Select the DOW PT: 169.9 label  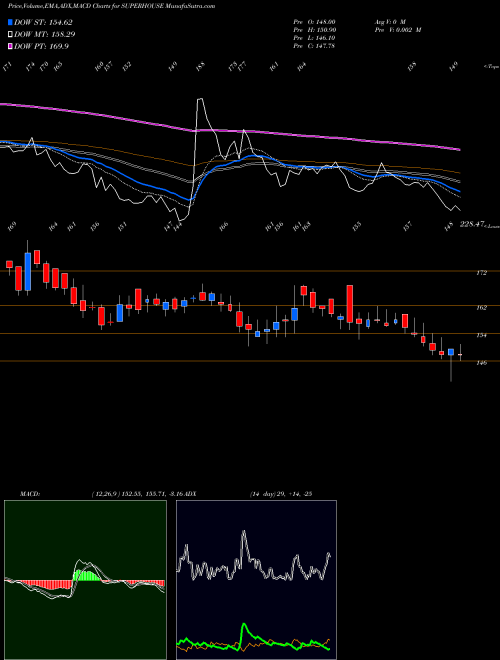(42, 46)
